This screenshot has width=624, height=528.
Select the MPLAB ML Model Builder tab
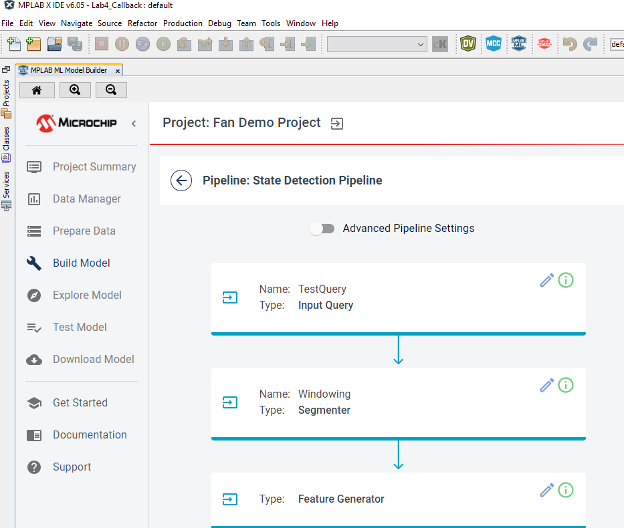(x=69, y=69)
